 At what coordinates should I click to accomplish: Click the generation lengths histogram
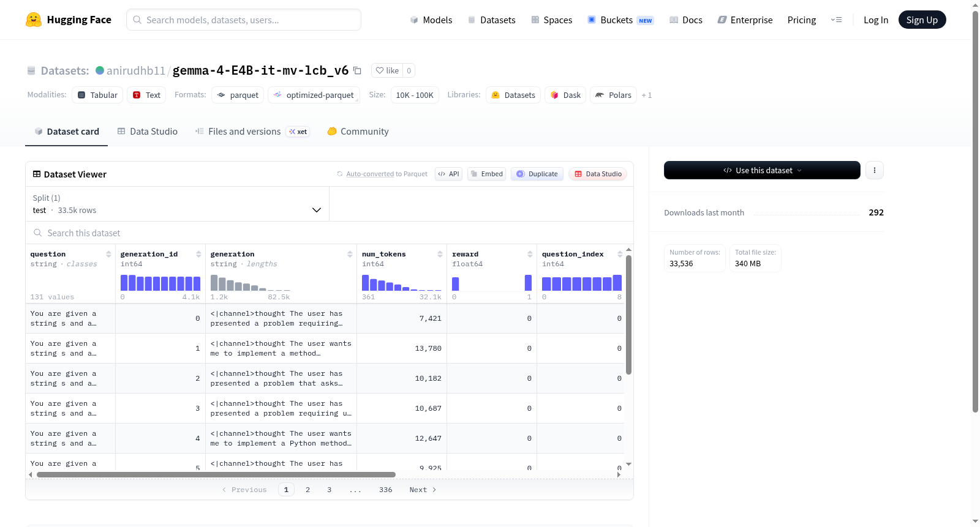coord(251,283)
